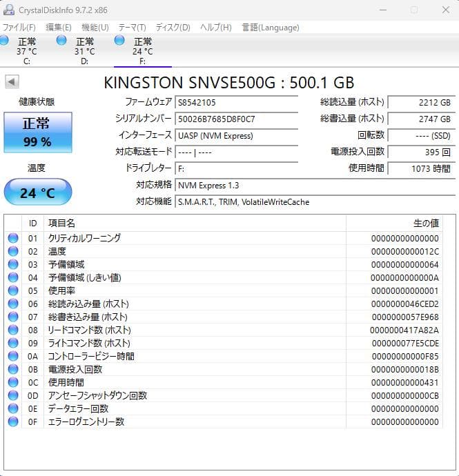Viewport: 459px width, 476px height.
Task: Click raw value 000000000018B
Action: pyautogui.click(x=405, y=370)
